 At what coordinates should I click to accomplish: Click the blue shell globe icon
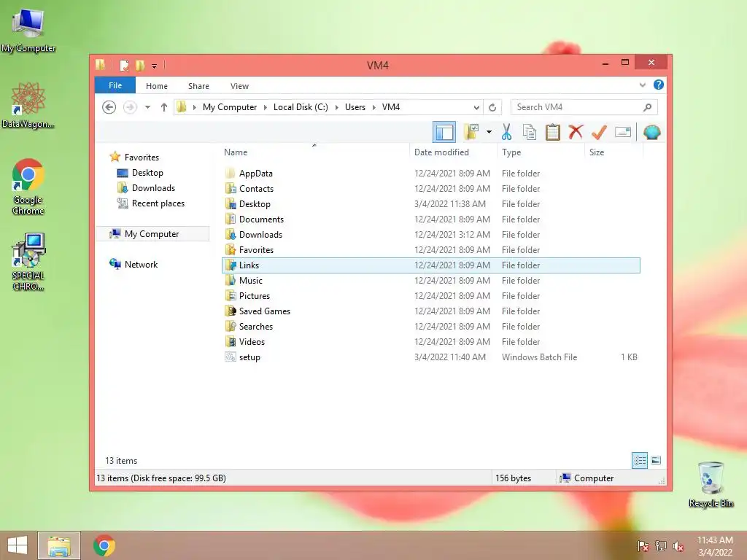click(x=651, y=132)
